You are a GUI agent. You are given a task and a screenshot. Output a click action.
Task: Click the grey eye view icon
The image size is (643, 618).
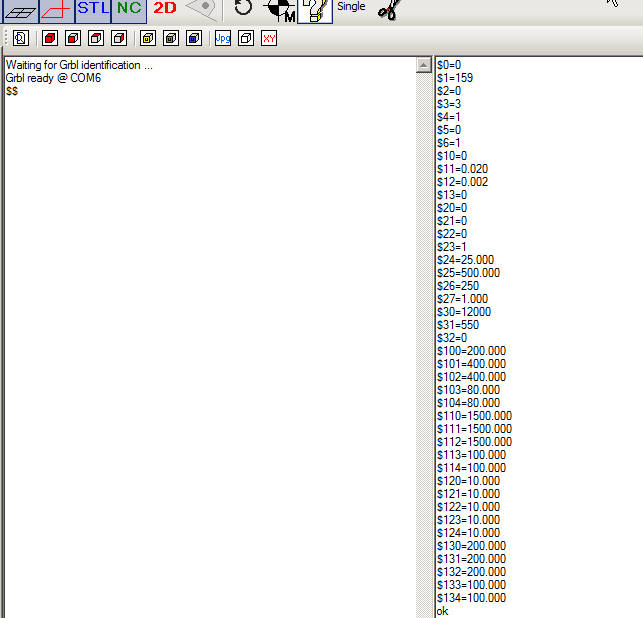point(202,8)
